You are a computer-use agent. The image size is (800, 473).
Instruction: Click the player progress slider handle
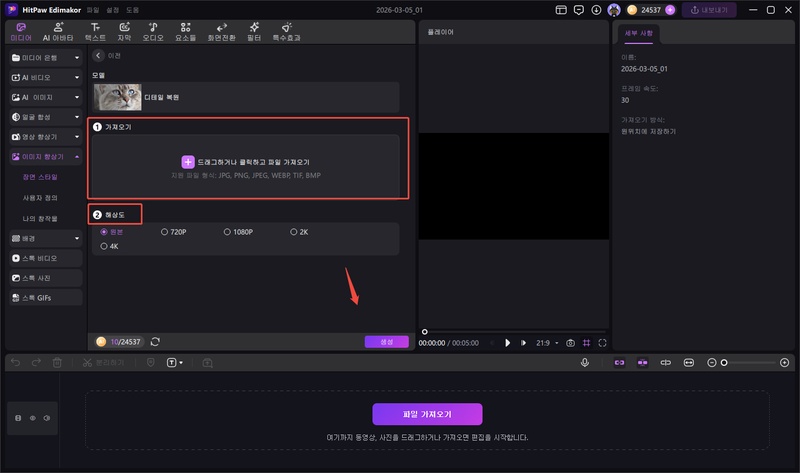click(x=424, y=332)
